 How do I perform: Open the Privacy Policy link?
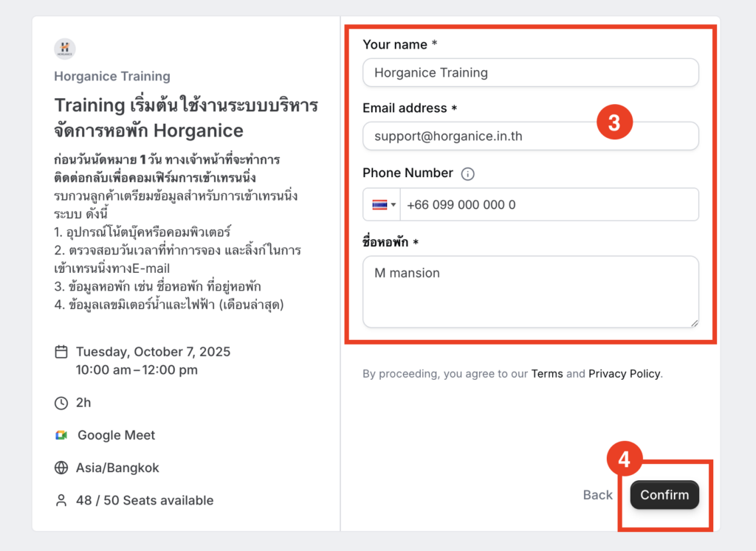point(624,374)
